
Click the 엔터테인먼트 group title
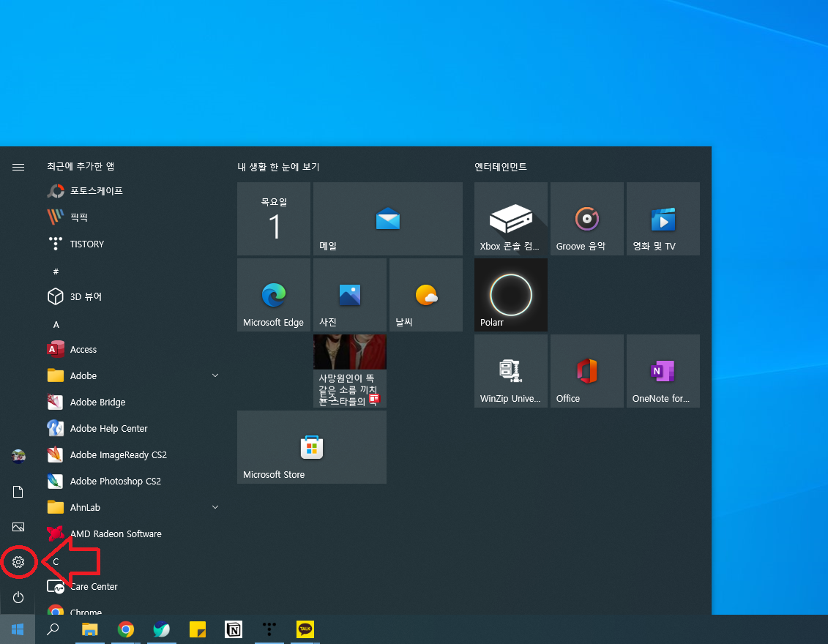pyautogui.click(x=501, y=167)
